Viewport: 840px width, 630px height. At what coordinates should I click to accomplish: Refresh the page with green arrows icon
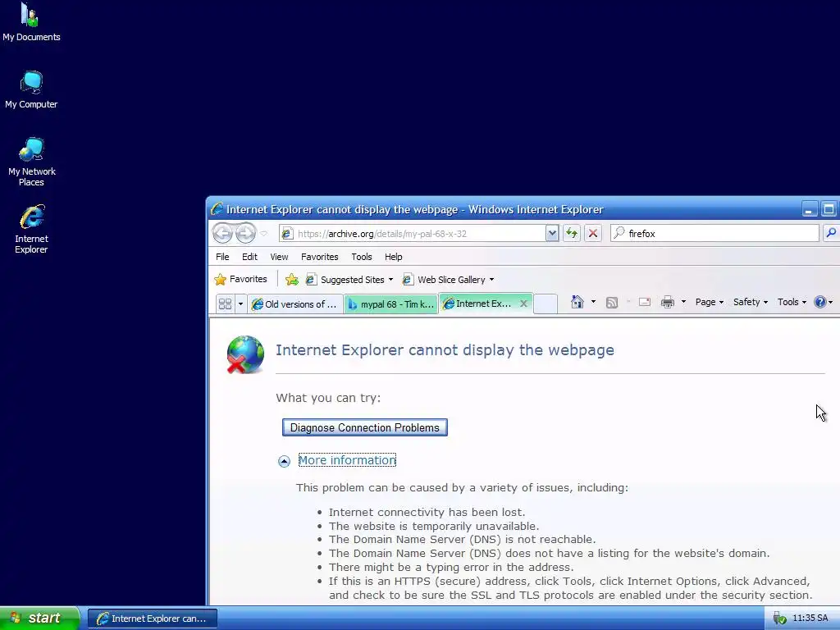[x=572, y=234]
